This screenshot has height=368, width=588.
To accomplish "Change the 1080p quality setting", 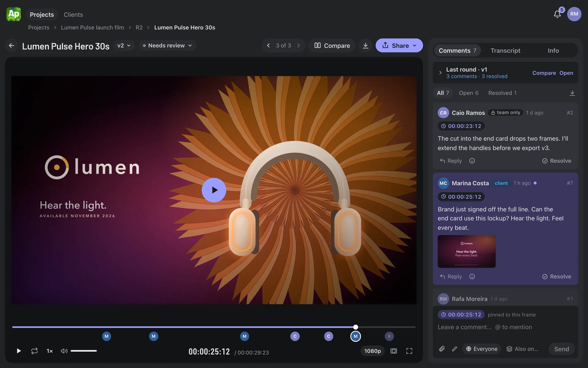I will click(x=372, y=351).
